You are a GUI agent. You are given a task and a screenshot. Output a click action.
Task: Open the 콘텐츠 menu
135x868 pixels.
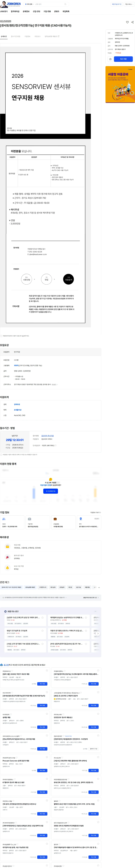pyautogui.click(x=56, y=11)
